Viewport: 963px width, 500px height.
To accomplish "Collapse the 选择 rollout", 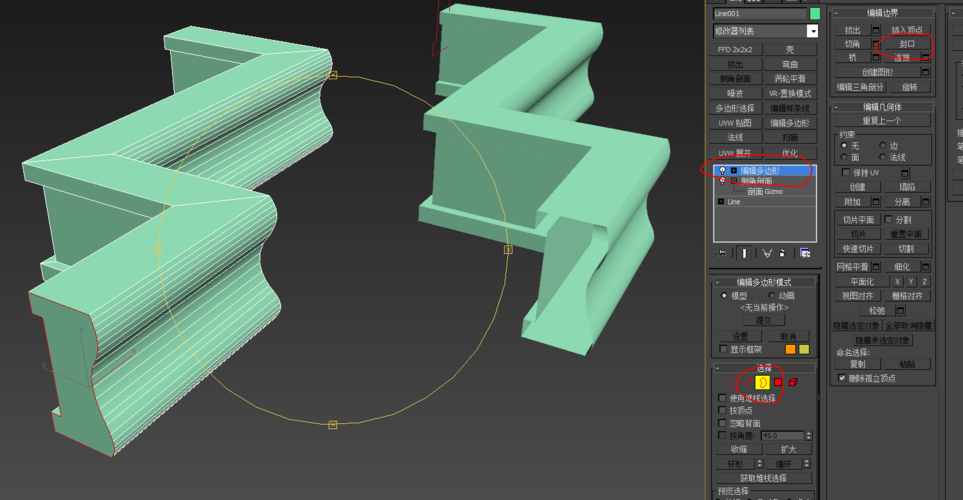I will [717, 368].
